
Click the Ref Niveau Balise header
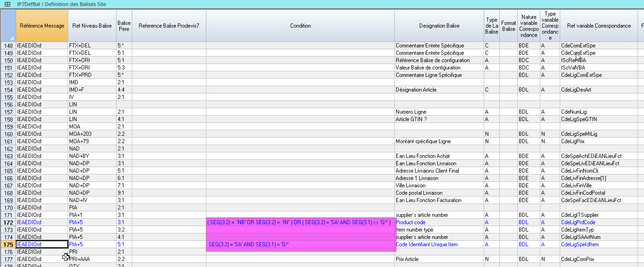92,26
